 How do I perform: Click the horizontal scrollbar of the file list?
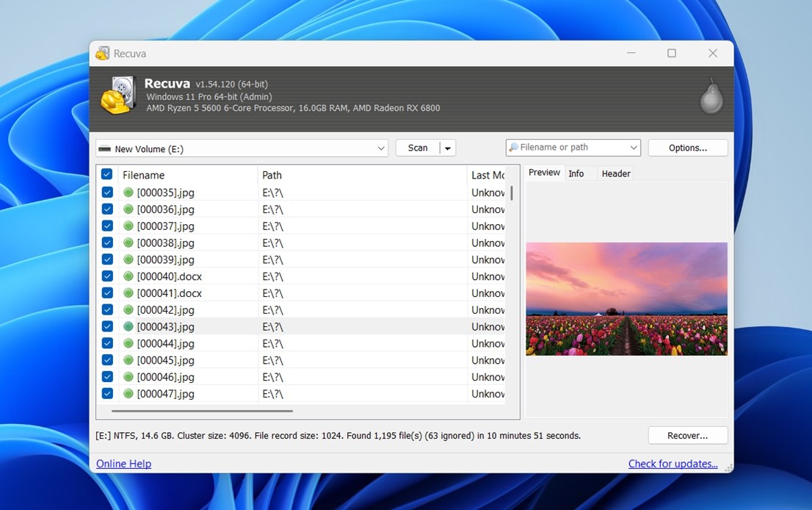[202, 411]
